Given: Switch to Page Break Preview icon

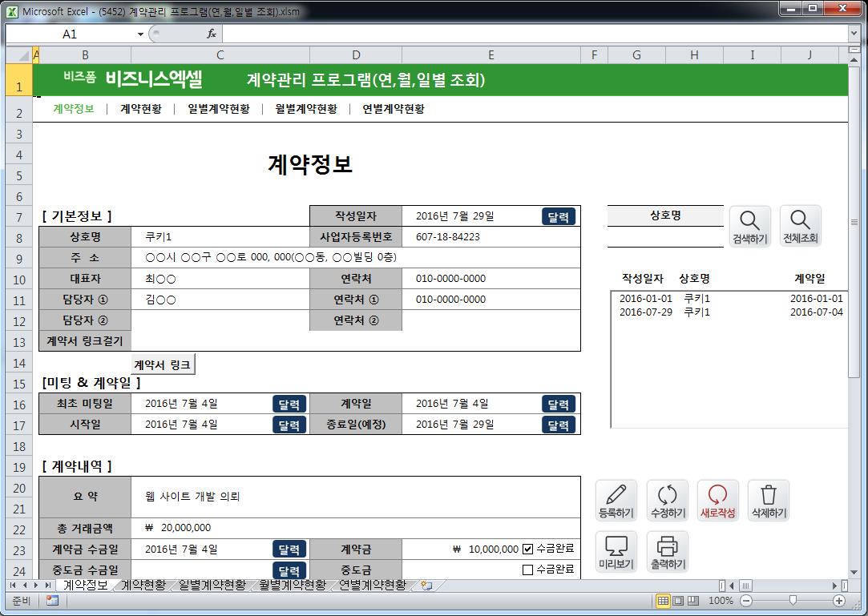Looking at the screenshot, I should pyautogui.click(x=693, y=601).
